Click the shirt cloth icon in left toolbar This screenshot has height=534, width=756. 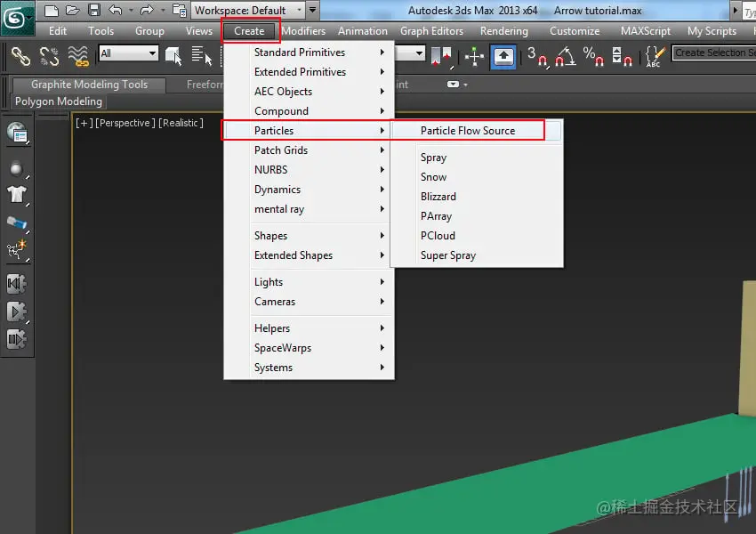click(17, 194)
